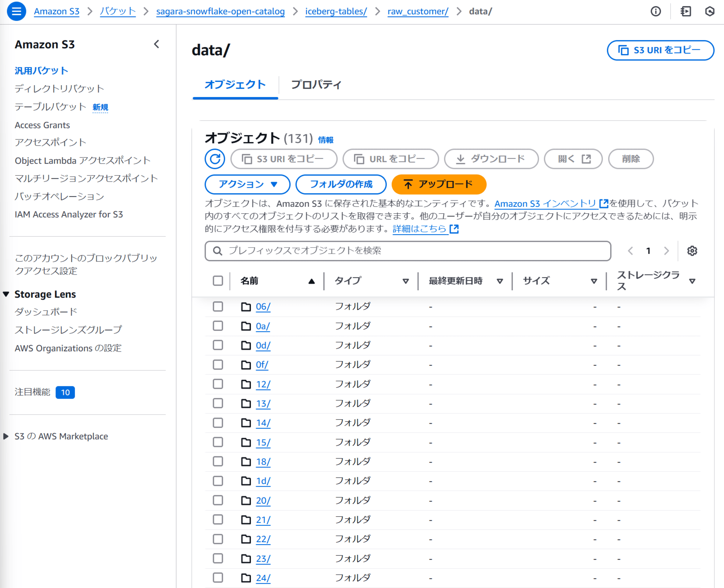The width and height of the screenshot is (724, 588).
Task: Sort by 名前 ascending arrow
Action: 311,281
